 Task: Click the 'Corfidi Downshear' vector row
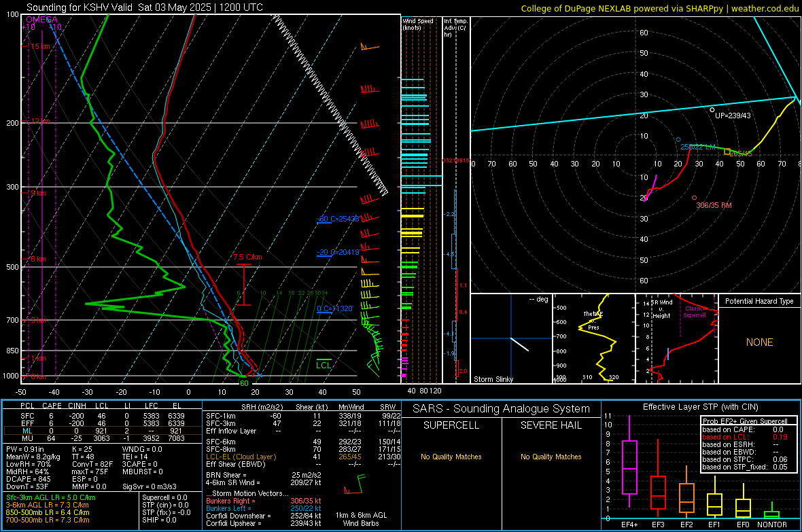pos(264,516)
